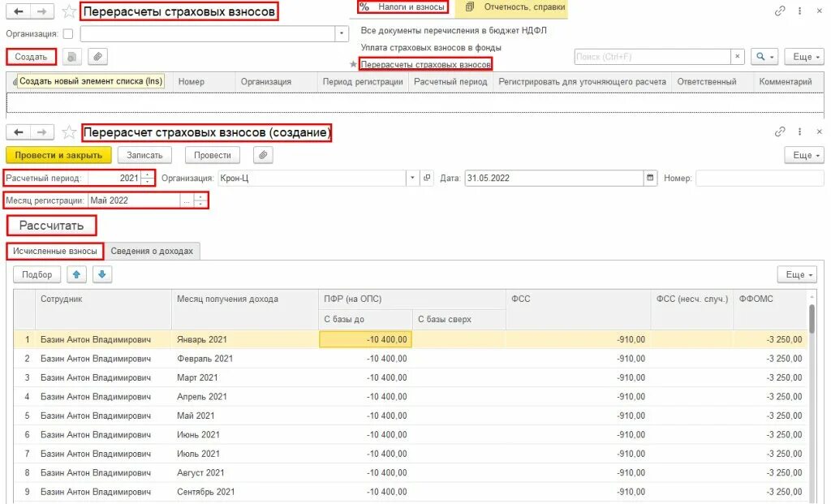Click the paperclip attachment icon in creation form
Screen dimensions: 831x504
coord(263,155)
